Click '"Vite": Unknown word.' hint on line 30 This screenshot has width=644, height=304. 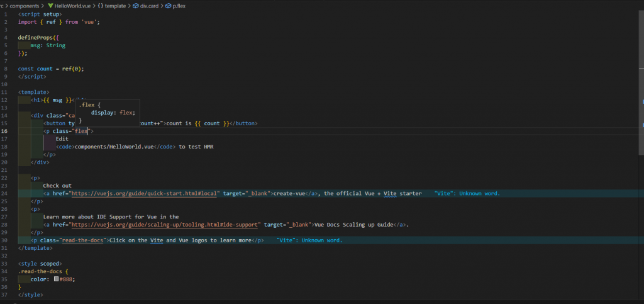point(309,240)
